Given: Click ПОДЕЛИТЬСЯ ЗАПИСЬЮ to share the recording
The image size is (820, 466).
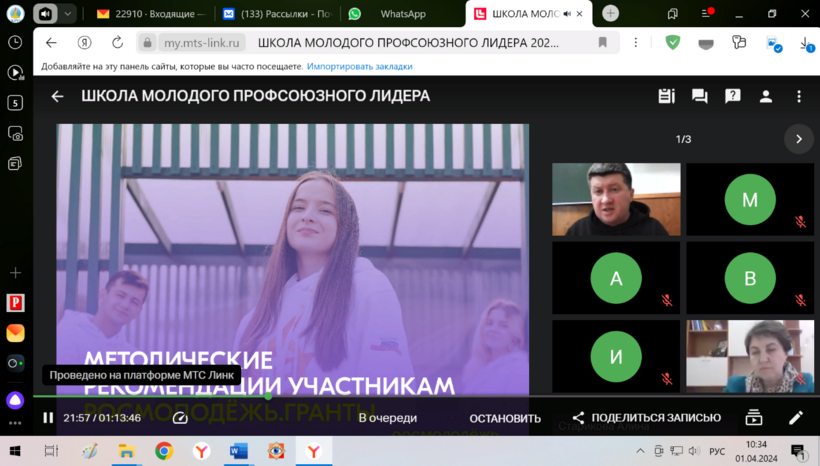Looking at the screenshot, I should [x=646, y=417].
